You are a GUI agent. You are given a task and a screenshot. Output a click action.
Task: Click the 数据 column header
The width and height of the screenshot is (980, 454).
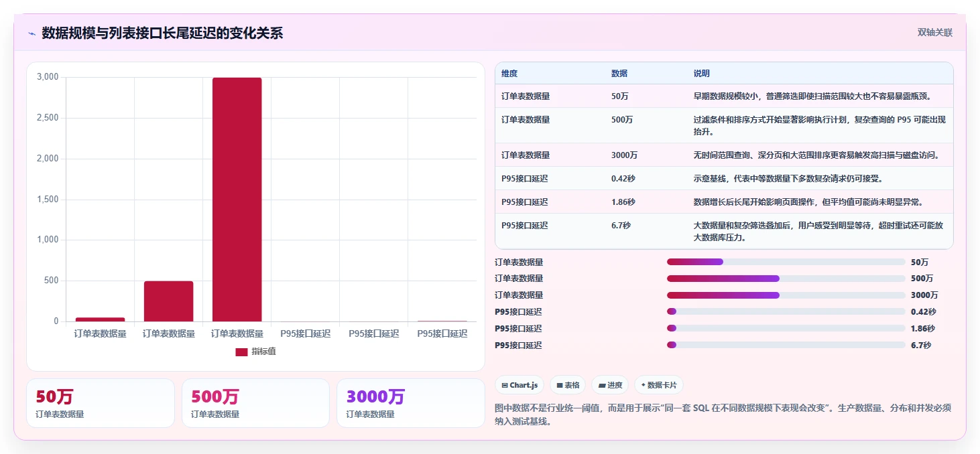pyautogui.click(x=619, y=74)
